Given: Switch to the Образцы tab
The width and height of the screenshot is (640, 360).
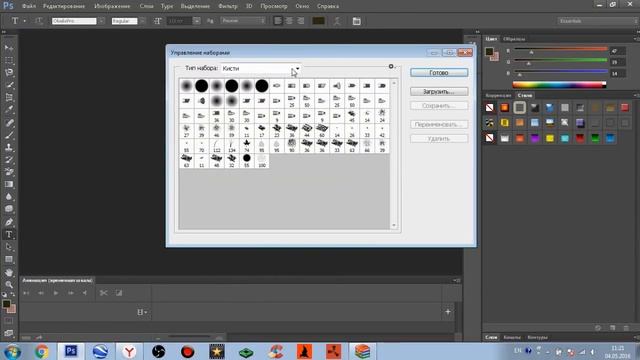Looking at the screenshot, I should click(x=514, y=39).
